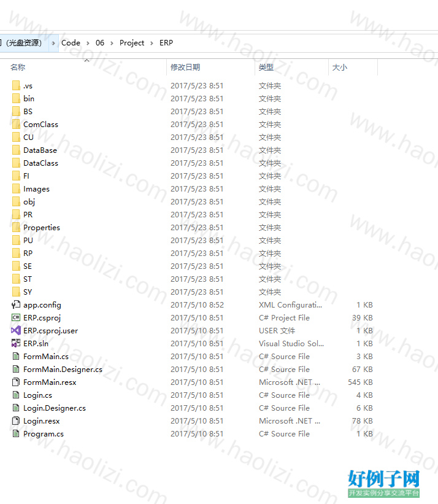Click the 545 KB size cell
Image resolution: width=438 pixels, height=504 pixels.
[360, 382]
